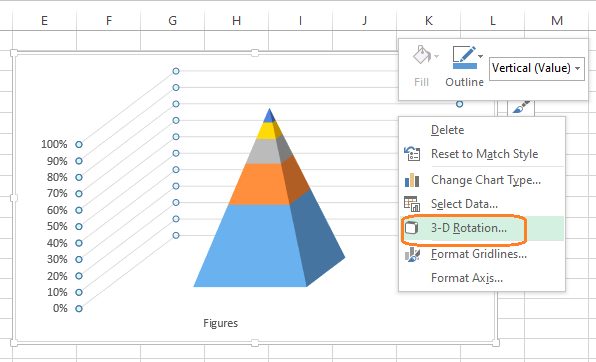Click the 50% axis label
The image size is (596, 362).
point(57,227)
